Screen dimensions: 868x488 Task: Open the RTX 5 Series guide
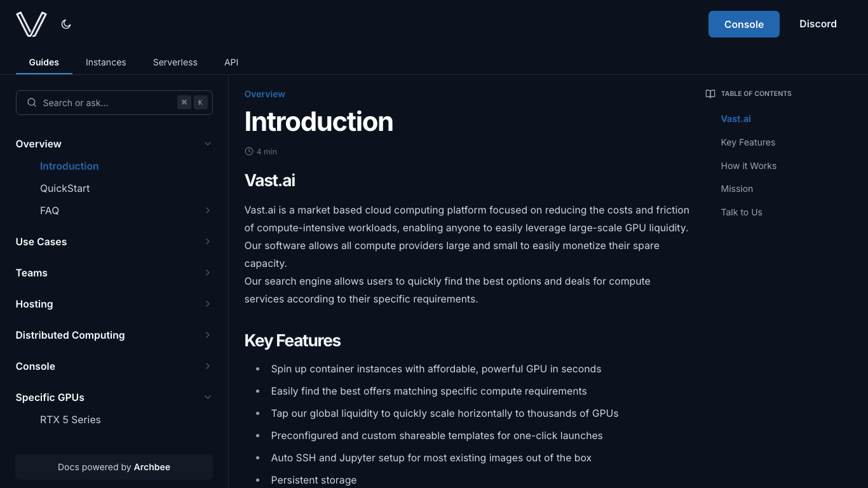pyautogui.click(x=70, y=419)
